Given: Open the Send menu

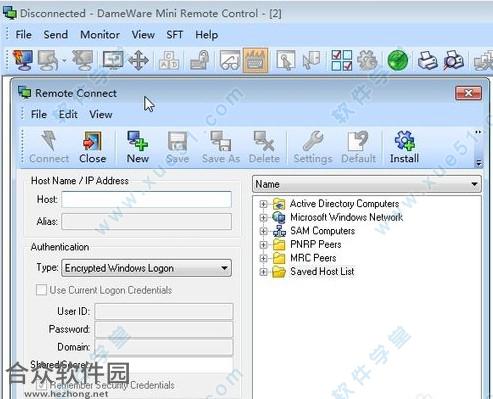Looking at the screenshot, I should pyautogui.click(x=56, y=35).
